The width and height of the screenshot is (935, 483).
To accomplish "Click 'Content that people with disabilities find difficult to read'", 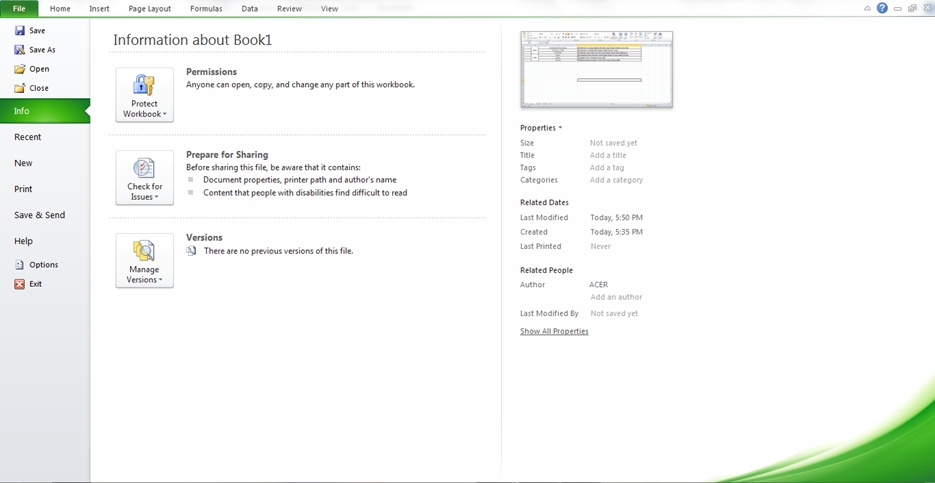I will pos(305,193).
